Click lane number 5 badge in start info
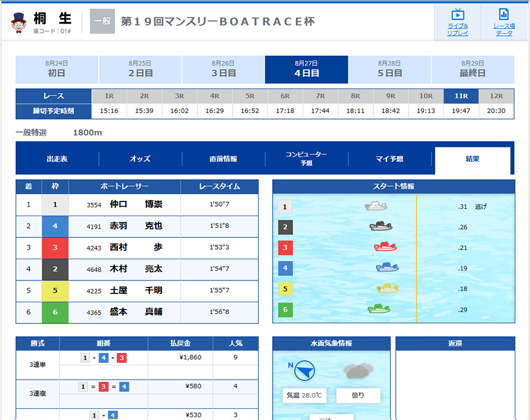530x420 pixels. [285, 289]
